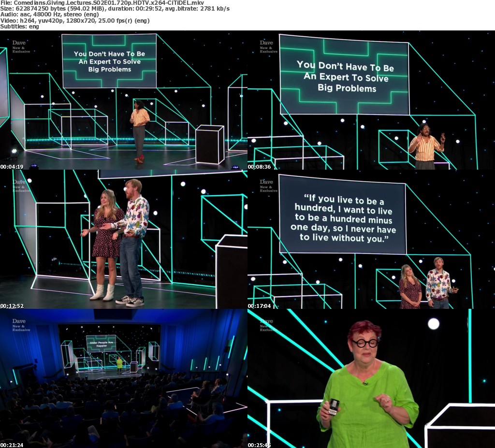The width and height of the screenshot is (495, 448).
Task: Open the frame with the couple in floral outfits
Action: click(124, 239)
